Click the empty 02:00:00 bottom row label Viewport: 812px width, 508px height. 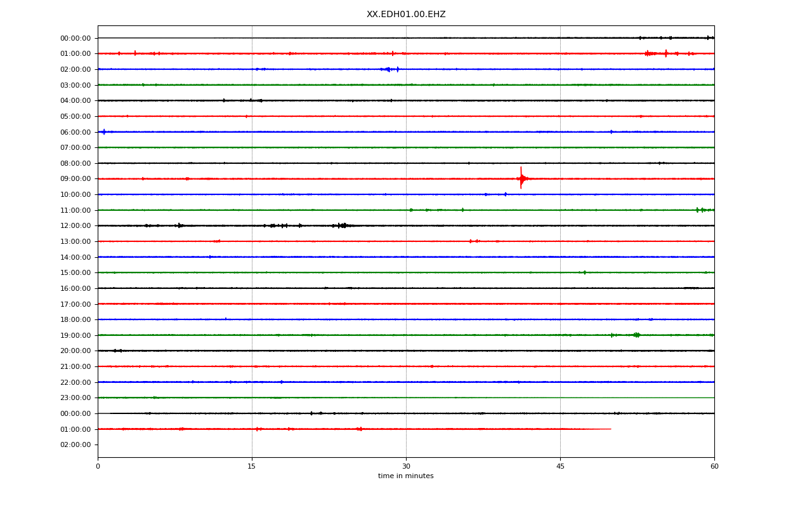tap(75, 444)
